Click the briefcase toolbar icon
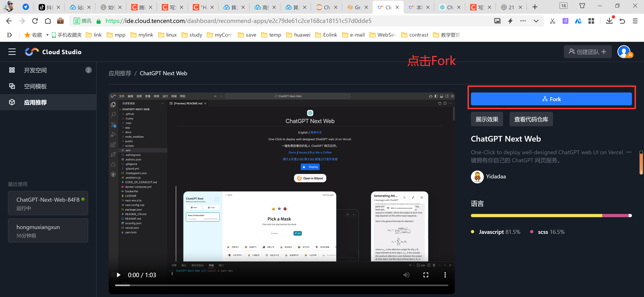The height and width of the screenshot is (297, 644). (60, 21)
